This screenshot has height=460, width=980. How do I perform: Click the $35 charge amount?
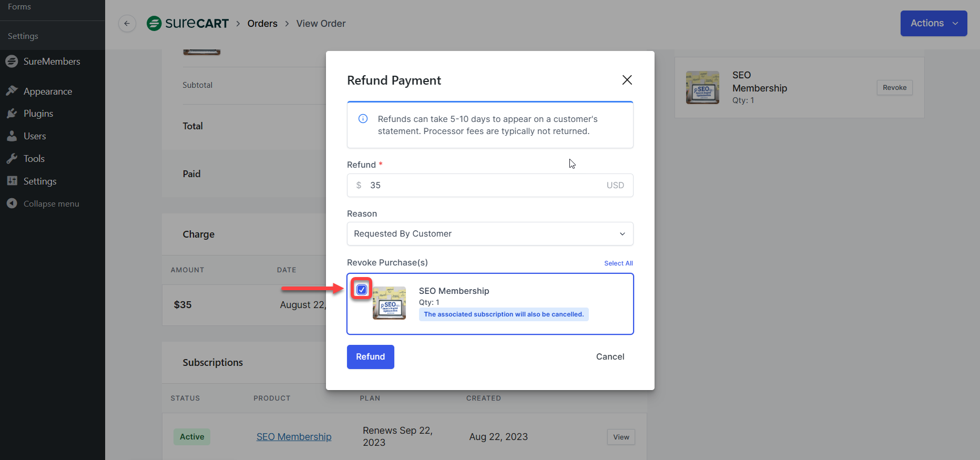(x=183, y=305)
